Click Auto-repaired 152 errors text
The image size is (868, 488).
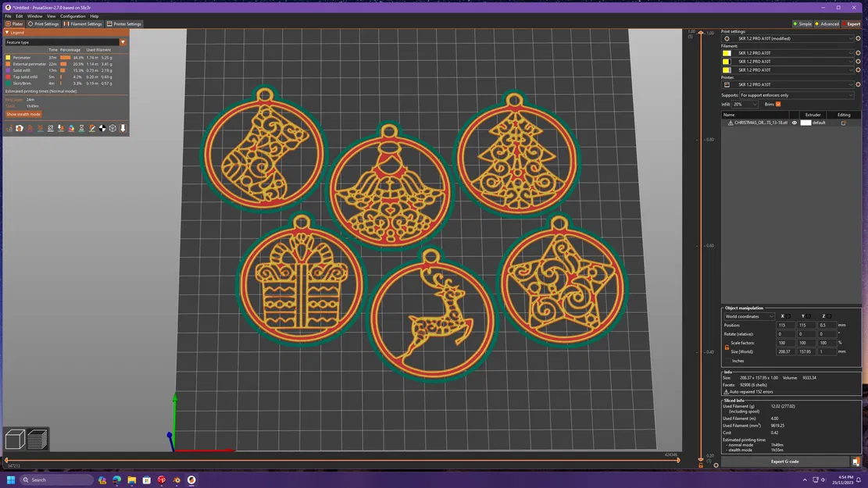coord(751,392)
